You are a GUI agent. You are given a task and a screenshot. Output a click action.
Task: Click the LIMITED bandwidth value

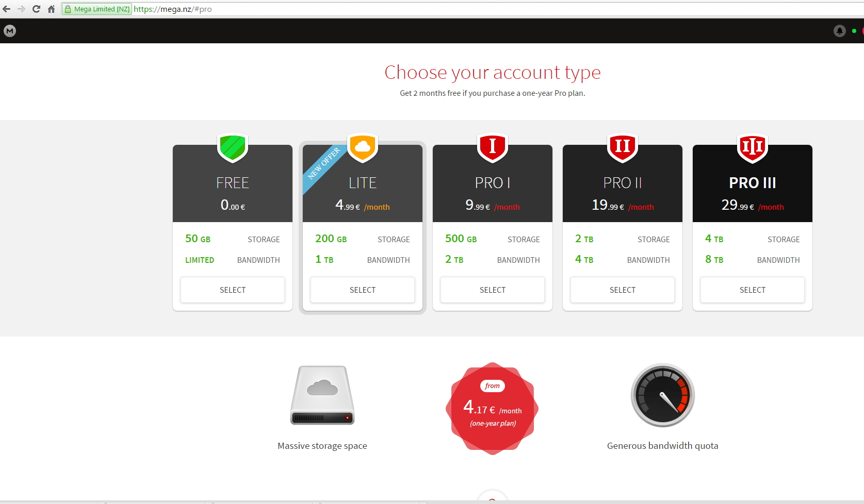click(200, 260)
